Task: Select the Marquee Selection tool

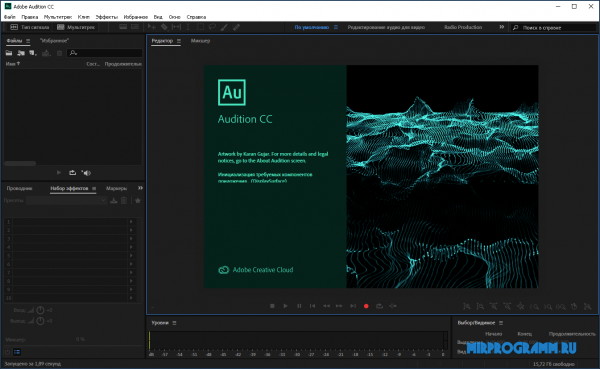Action: click(200, 27)
